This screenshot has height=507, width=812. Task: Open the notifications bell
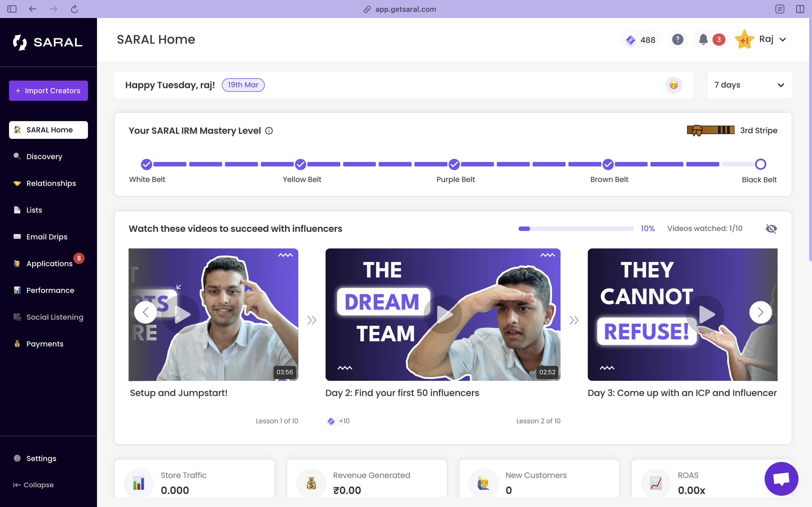point(703,39)
